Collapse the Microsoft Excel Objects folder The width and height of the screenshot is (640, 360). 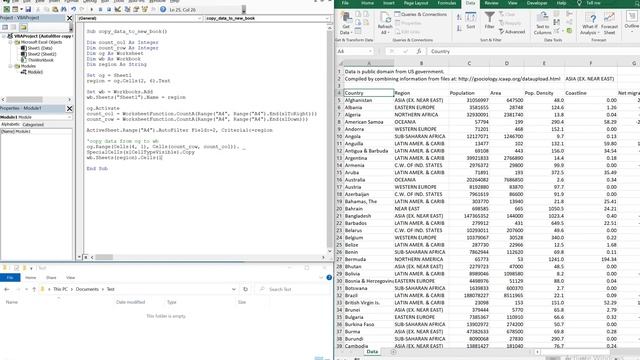coord(11,42)
